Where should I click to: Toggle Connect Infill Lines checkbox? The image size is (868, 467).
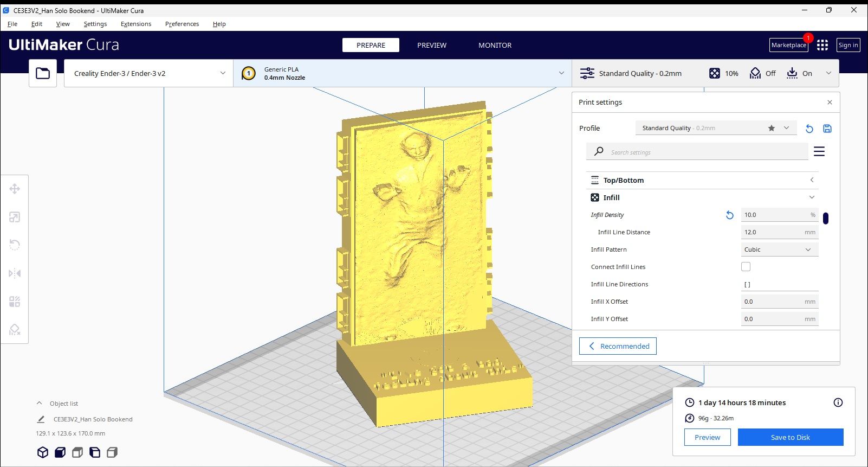click(746, 267)
